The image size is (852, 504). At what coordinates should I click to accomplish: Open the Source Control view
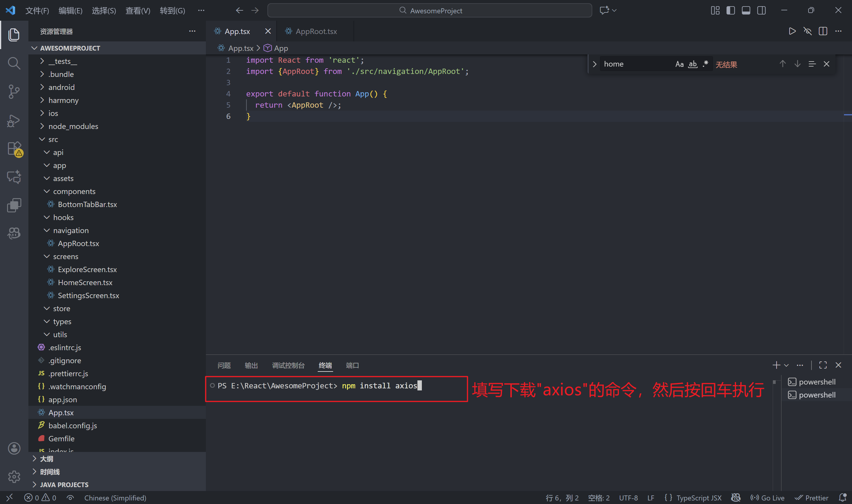click(x=14, y=92)
